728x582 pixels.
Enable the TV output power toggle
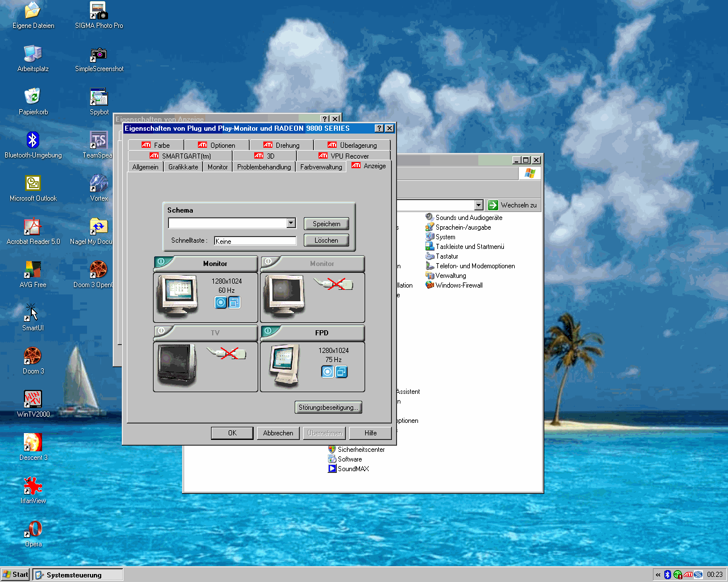162,331
